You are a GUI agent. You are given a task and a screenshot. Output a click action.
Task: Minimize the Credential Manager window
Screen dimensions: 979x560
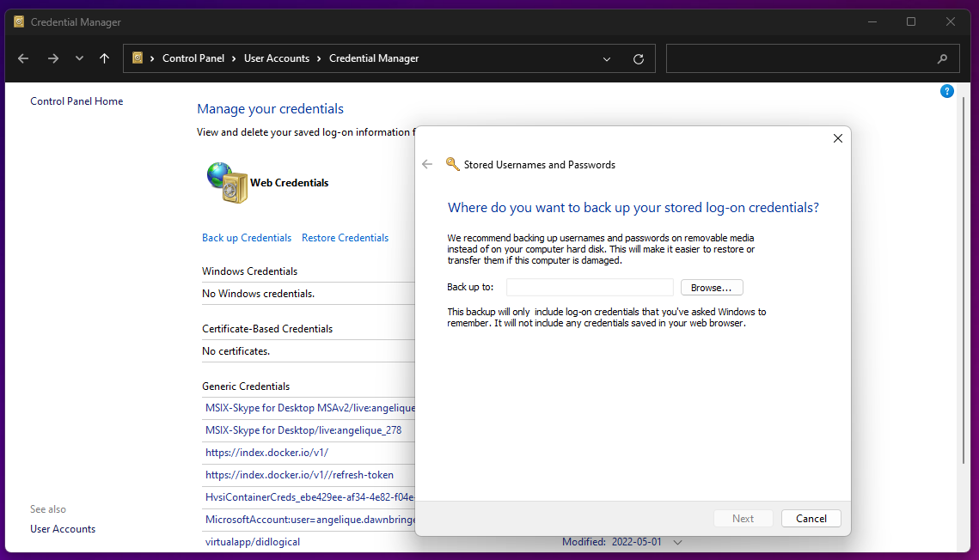coord(872,21)
